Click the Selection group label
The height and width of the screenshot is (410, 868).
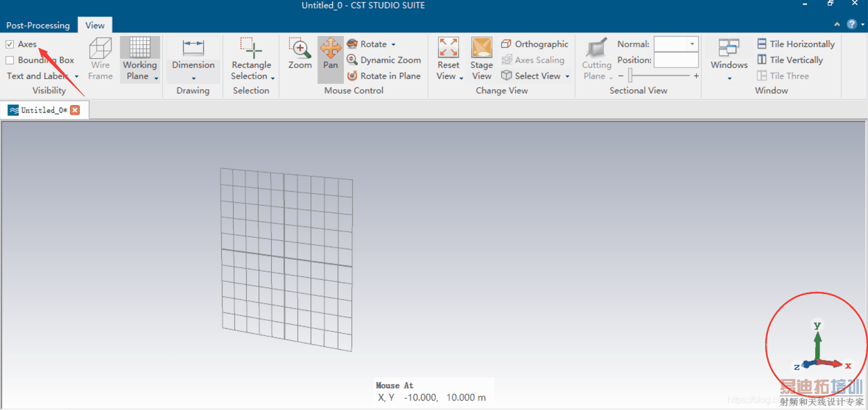coord(251,90)
